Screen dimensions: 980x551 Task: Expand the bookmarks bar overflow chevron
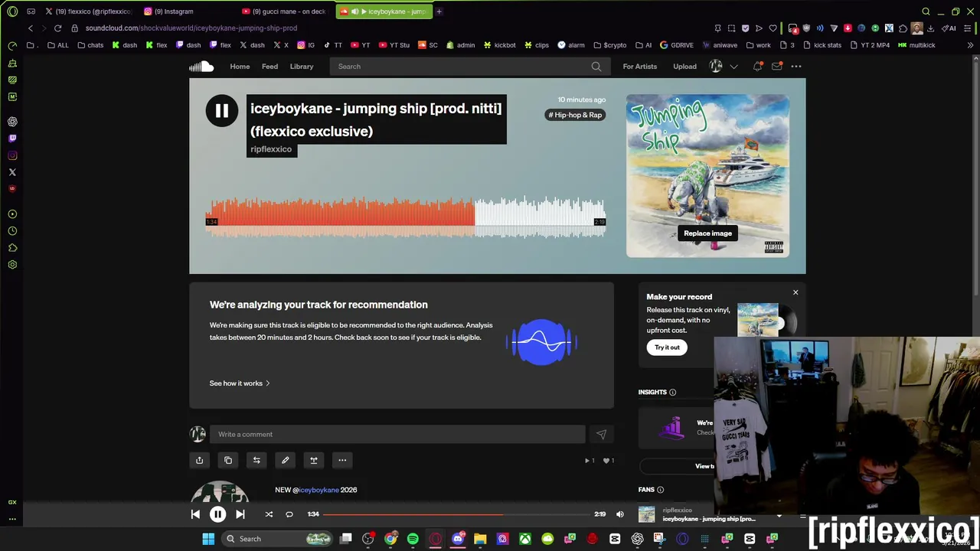pyautogui.click(x=971, y=45)
